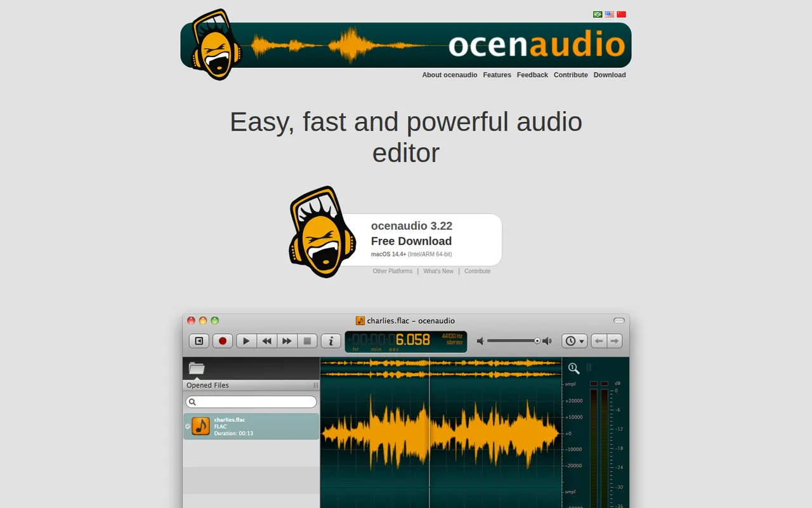
Task: Choose the Chinese flag language option
Action: [621, 14]
